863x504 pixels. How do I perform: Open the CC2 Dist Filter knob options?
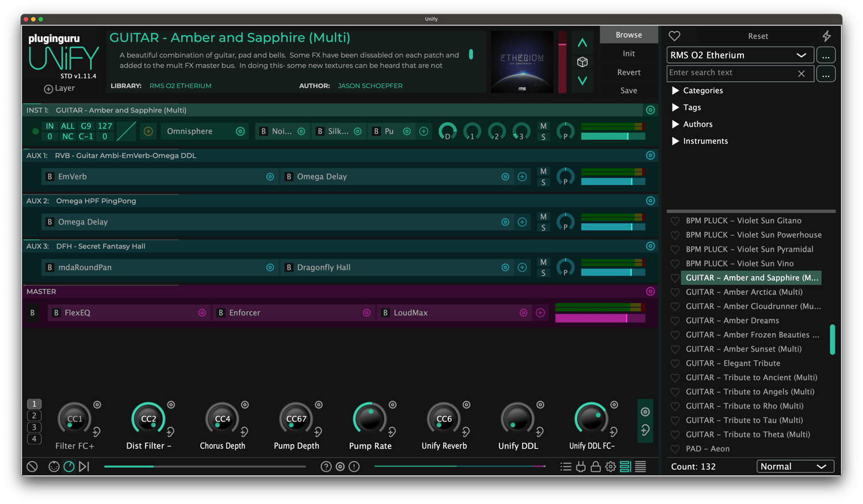coord(171,405)
